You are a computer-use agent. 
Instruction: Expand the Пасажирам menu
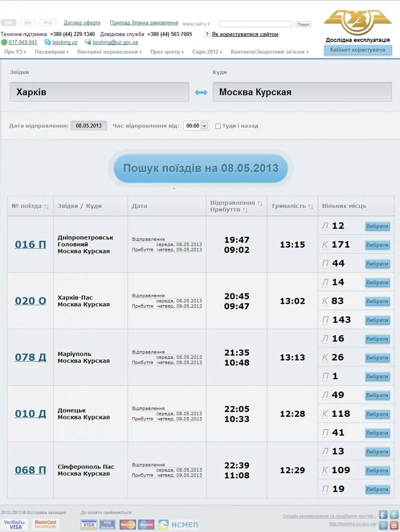pos(52,52)
